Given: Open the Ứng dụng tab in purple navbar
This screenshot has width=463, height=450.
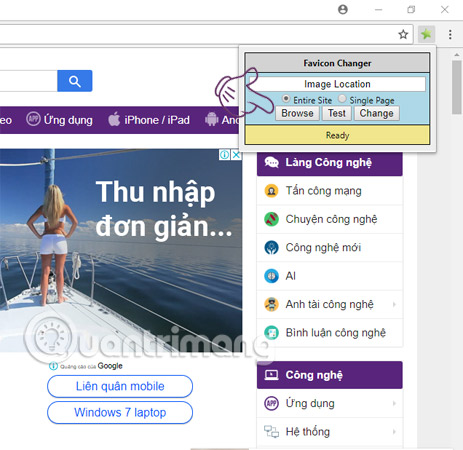Looking at the screenshot, I should 59,120.
